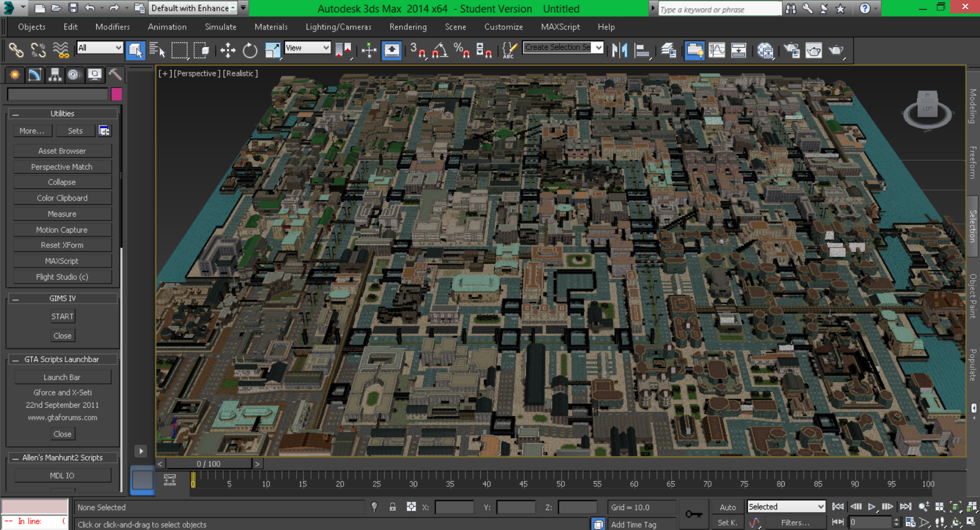Select the Rotate tool
The height and width of the screenshot is (530, 980).
pyautogui.click(x=250, y=50)
